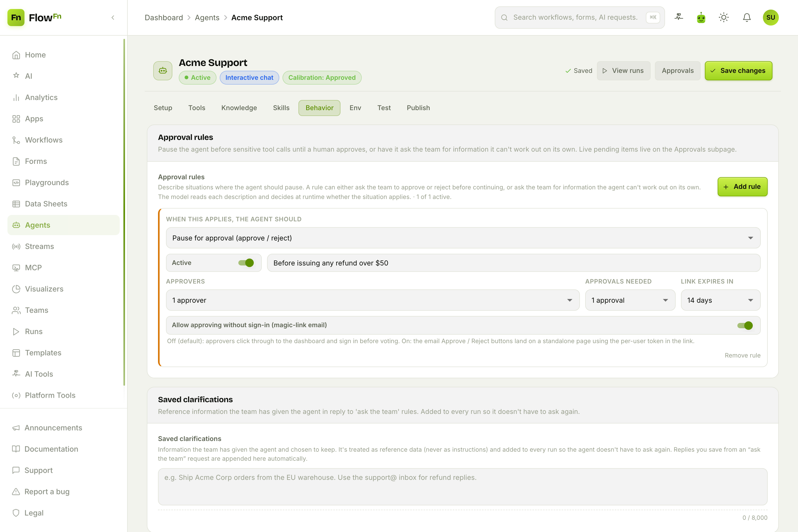Image resolution: width=798 pixels, height=532 pixels.
Task: Open the green robot assistant icon
Action: (x=701, y=17)
